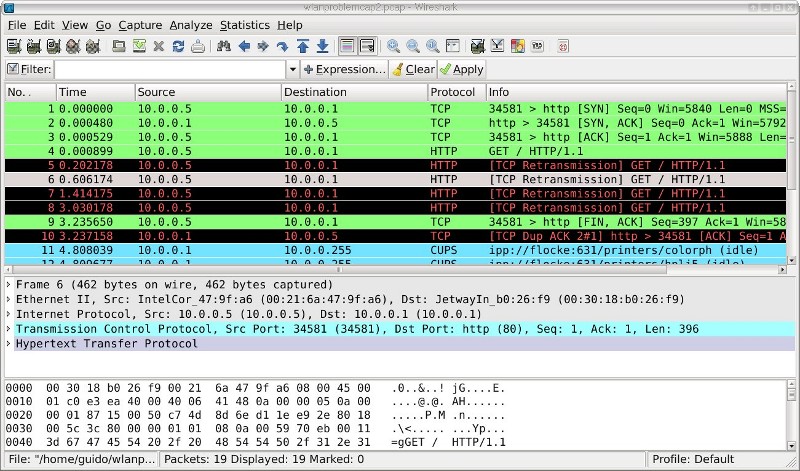Viewport: 800px width, 471px height.
Task: Select packet 4 GET / HTTP/1.1 row
Action: (x=395, y=152)
